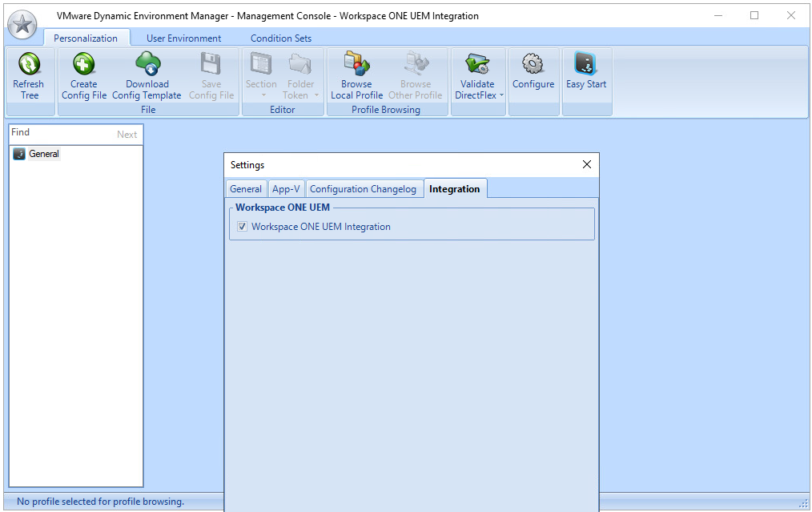Image resolution: width=812 pixels, height=512 pixels.
Task: Click the Save Config File icon
Action: click(x=211, y=64)
